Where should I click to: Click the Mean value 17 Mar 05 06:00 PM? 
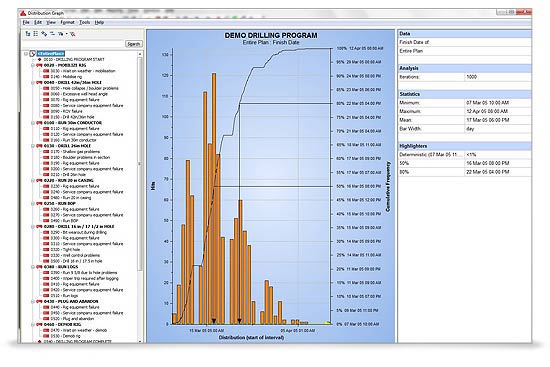(x=487, y=120)
